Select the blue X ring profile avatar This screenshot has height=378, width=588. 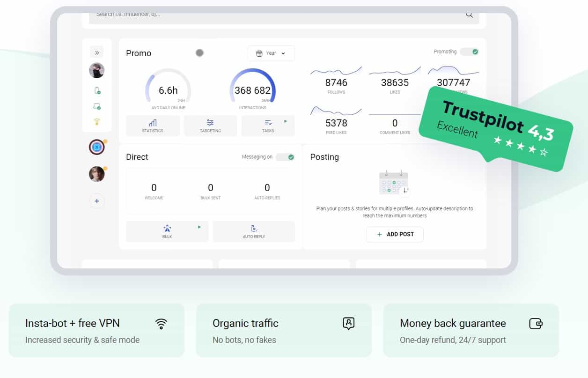pos(96,148)
